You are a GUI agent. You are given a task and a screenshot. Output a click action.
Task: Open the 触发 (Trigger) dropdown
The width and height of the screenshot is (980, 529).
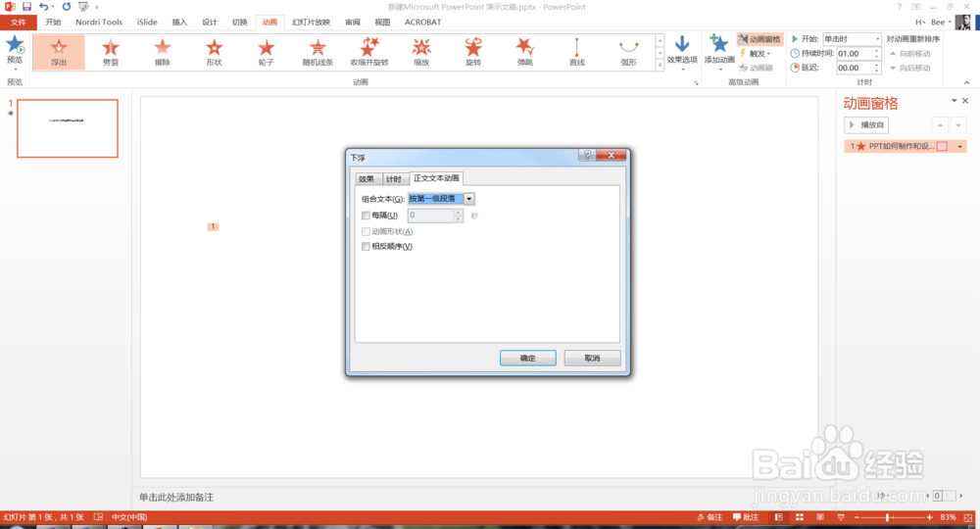756,54
